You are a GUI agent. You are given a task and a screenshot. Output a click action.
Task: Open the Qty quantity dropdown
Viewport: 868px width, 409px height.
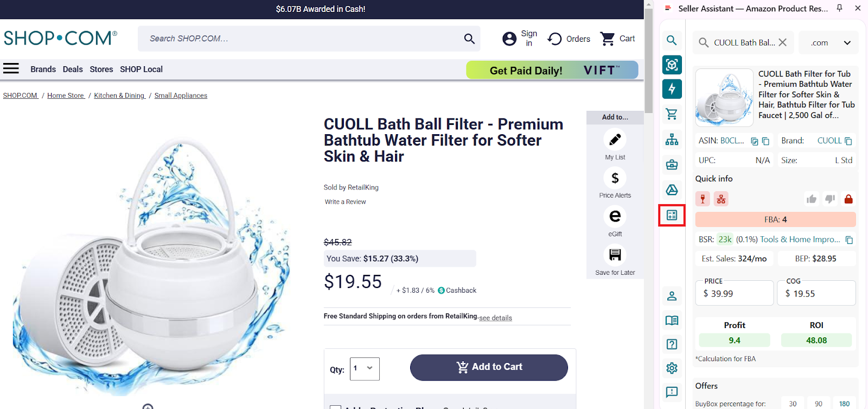[x=364, y=369]
